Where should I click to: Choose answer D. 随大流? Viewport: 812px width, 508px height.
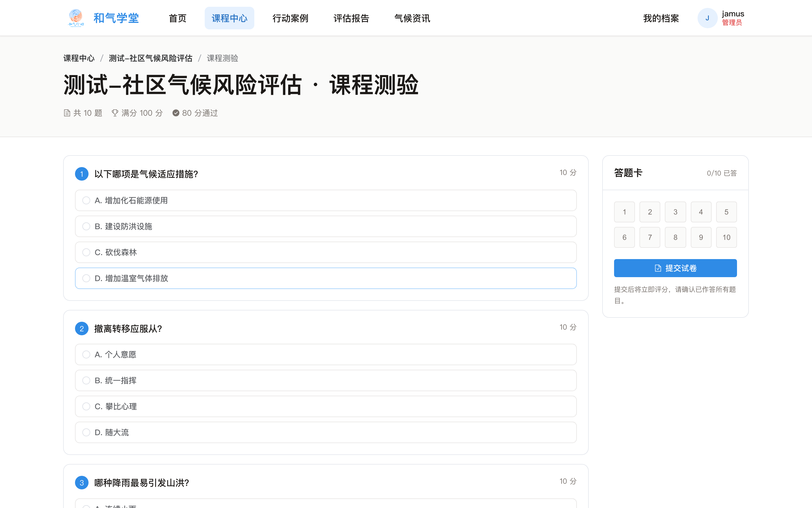pyautogui.click(x=325, y=432)
